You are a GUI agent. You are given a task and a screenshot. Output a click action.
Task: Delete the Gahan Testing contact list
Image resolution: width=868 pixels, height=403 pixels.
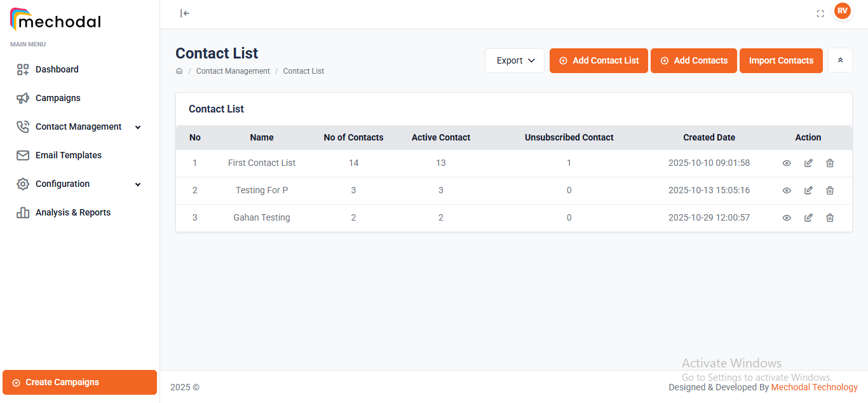pos(830,217)
